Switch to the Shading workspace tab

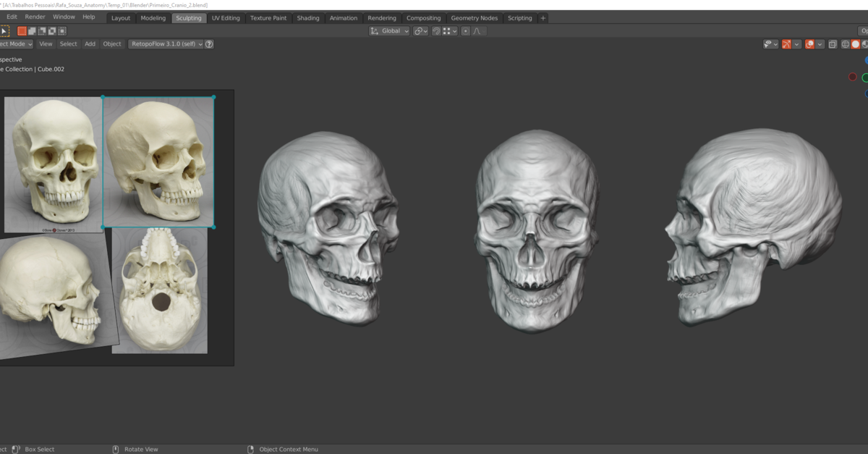308,17
